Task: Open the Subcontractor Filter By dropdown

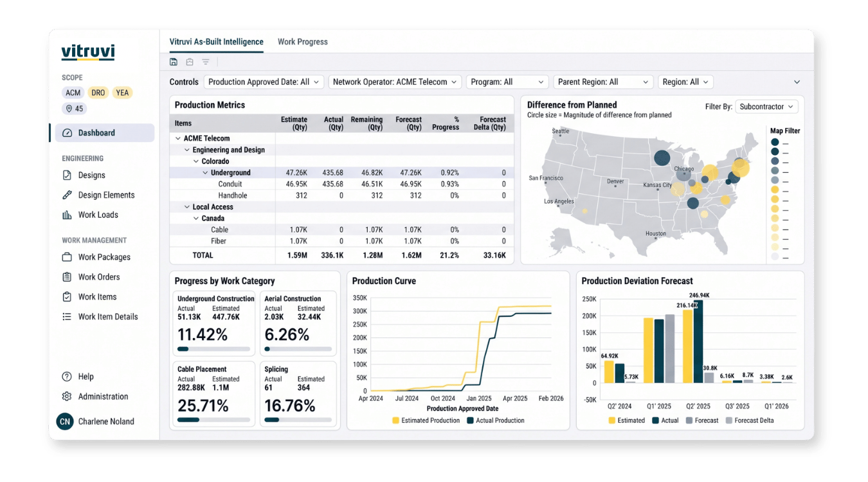Action: point(766,107)
